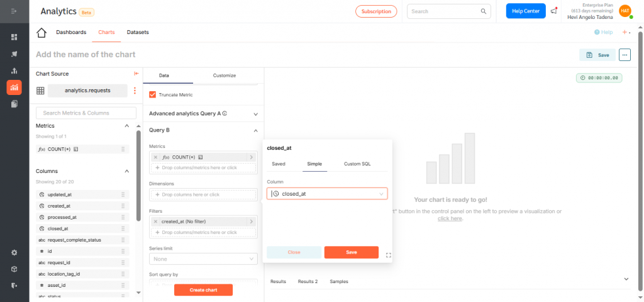Collapse the Chart Source panel arrow icon
Viewport: 644px width, 302px height.
136,74
